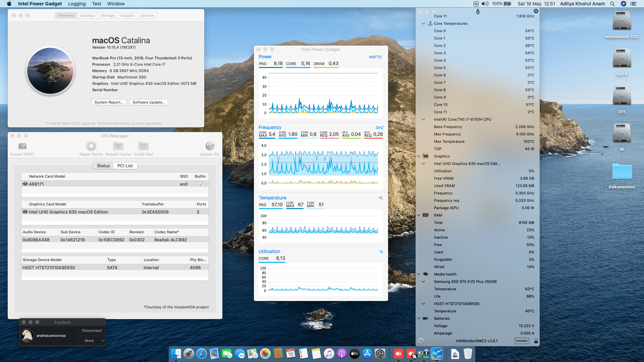
Task: Switch to the Service tab
Action: coord(147,15)
